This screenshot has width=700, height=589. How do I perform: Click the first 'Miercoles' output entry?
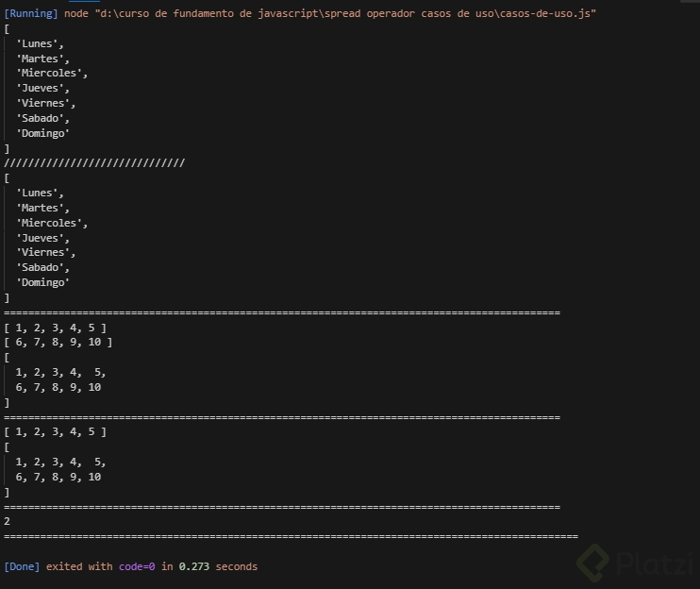52,74
